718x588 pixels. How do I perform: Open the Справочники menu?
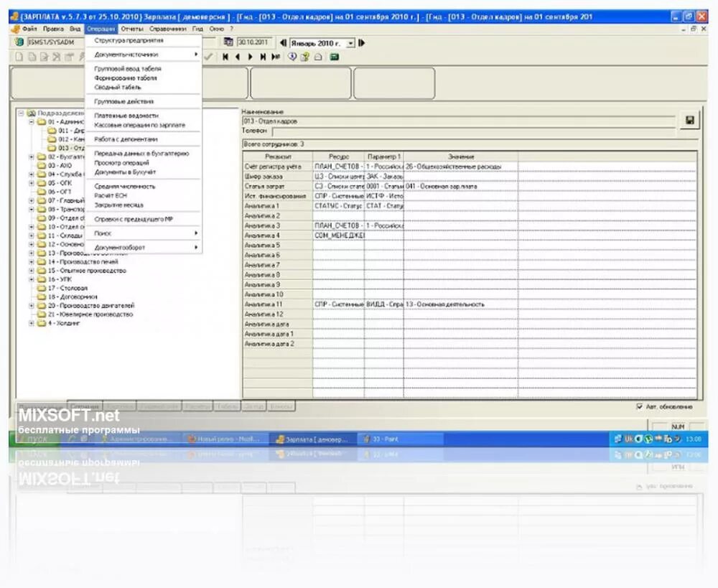click(167, 29)
